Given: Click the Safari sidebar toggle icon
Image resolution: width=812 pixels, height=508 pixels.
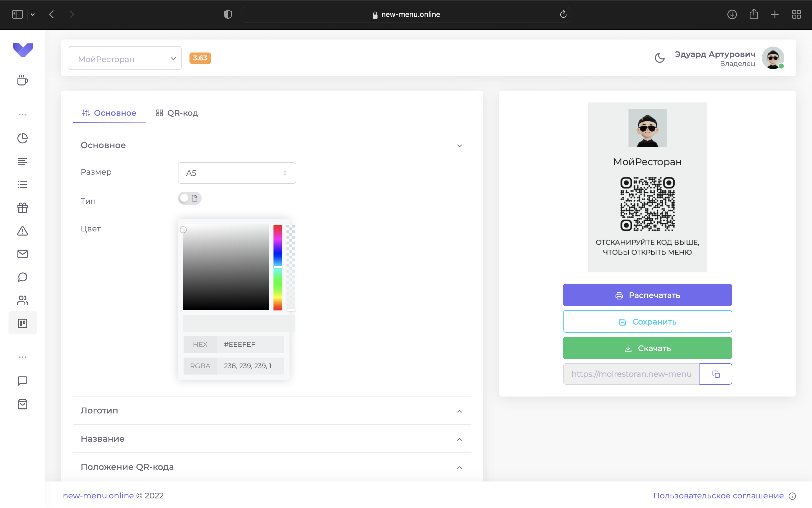Looking at the screenshot, I should tap(17, 14).
